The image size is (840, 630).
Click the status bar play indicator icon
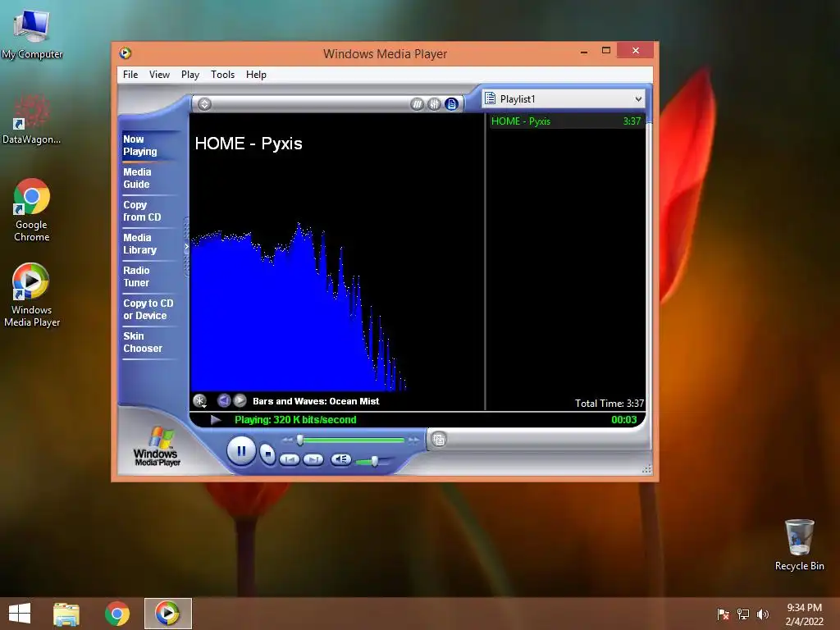[216, 419]
